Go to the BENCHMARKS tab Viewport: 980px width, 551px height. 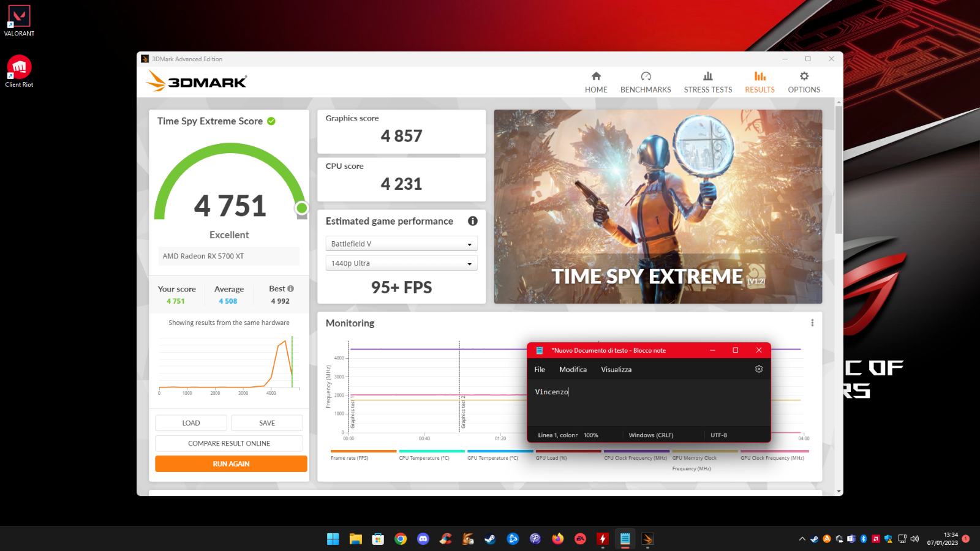[646, 82]
